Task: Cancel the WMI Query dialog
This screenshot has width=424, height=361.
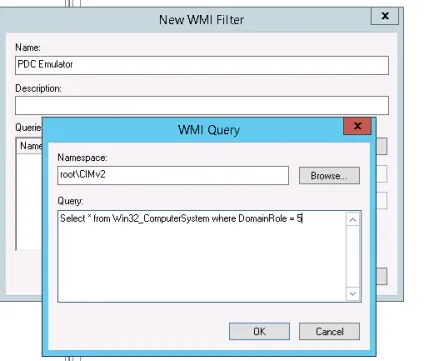Action: coord(329,331)
